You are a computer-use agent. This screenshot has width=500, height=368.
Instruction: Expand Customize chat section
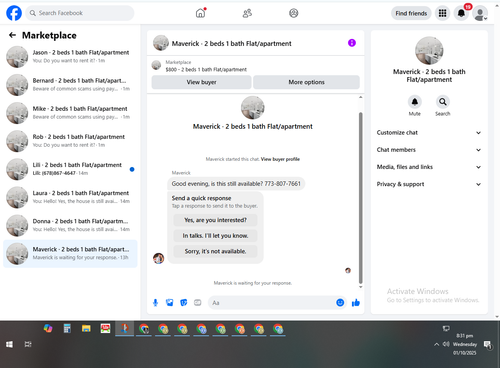coord(429,133)
